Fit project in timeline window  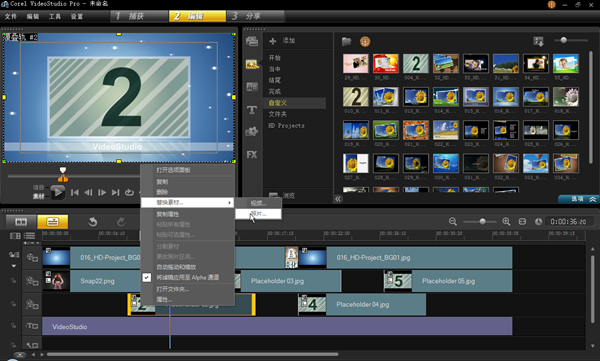[522, 222]
